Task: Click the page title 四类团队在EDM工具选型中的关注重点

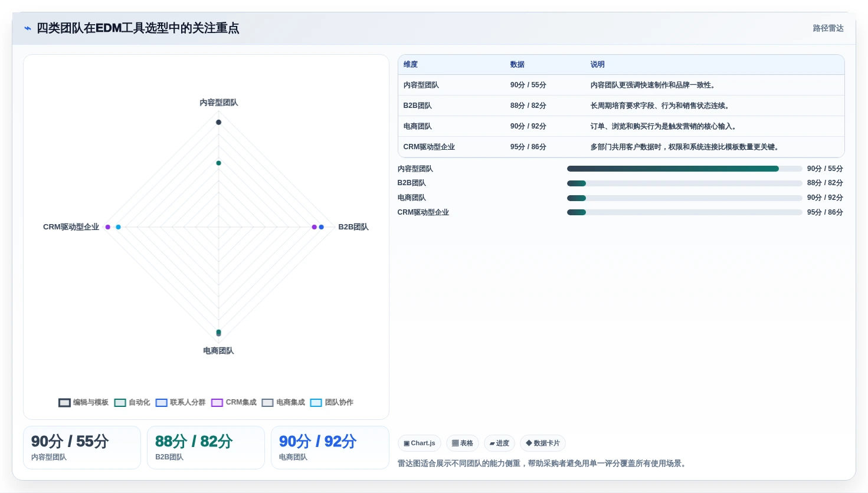Action: (x=138, y=28)
